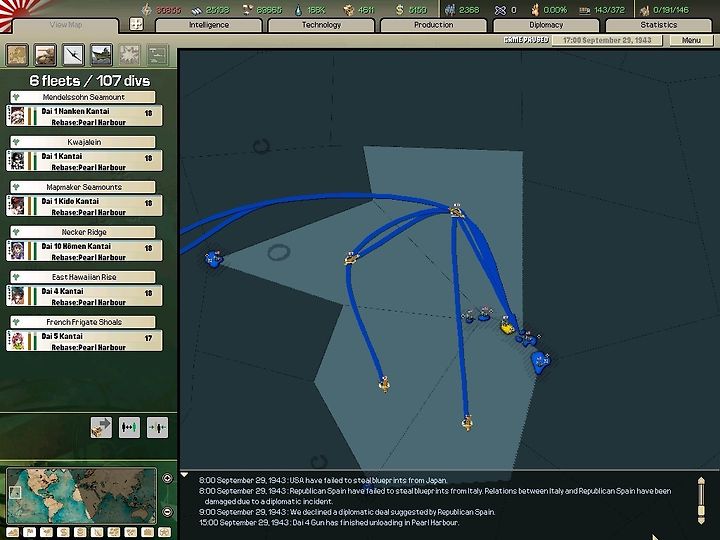The width and height of the screenshot is (720, 540).
Task: Click the yellow highlighted Pearl Harbour island
Action: pos(507,326)
